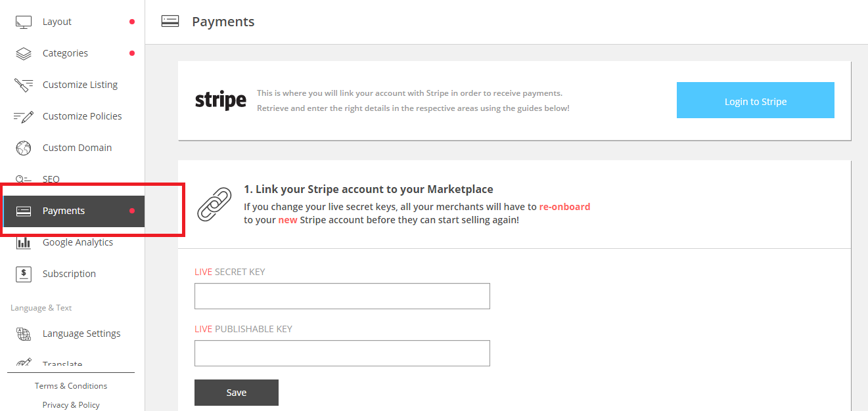Focus the Live Publishable Key field
This screenshot has height=411, width=868.
[342, 353]
